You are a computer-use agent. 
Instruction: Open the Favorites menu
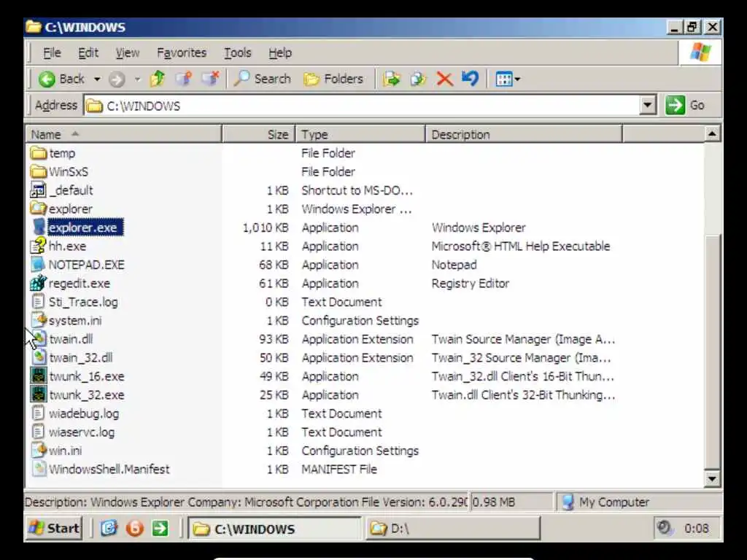click(182, 52)
